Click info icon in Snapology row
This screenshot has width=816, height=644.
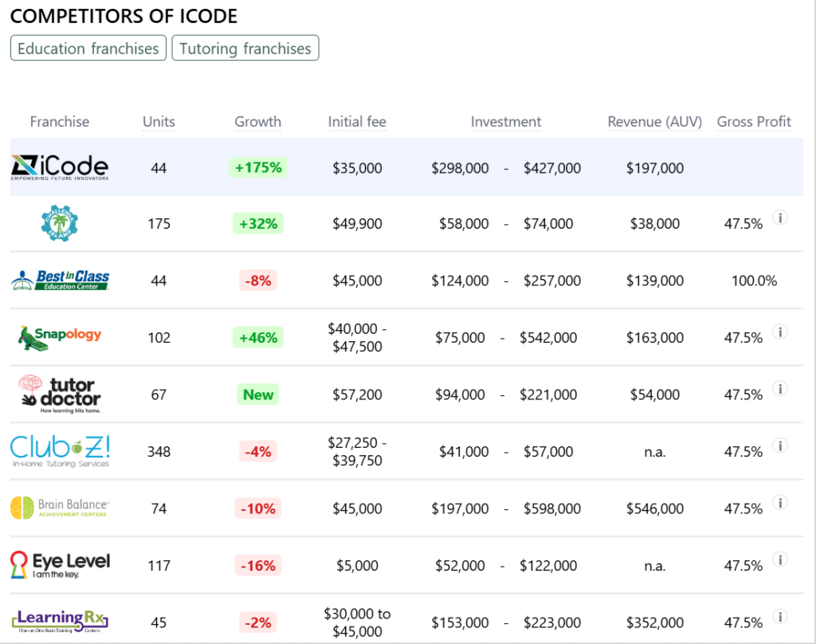coord(779,332)
